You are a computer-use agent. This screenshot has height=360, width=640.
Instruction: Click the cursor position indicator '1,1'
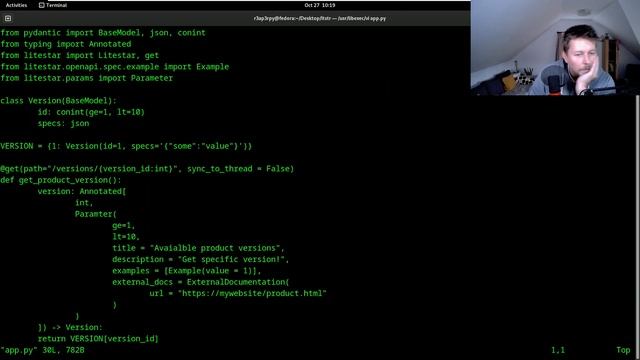558,350
